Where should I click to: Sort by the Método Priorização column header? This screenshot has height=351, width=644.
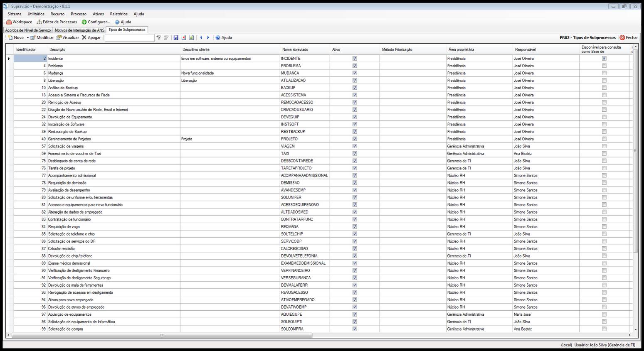tap(413, 49)
